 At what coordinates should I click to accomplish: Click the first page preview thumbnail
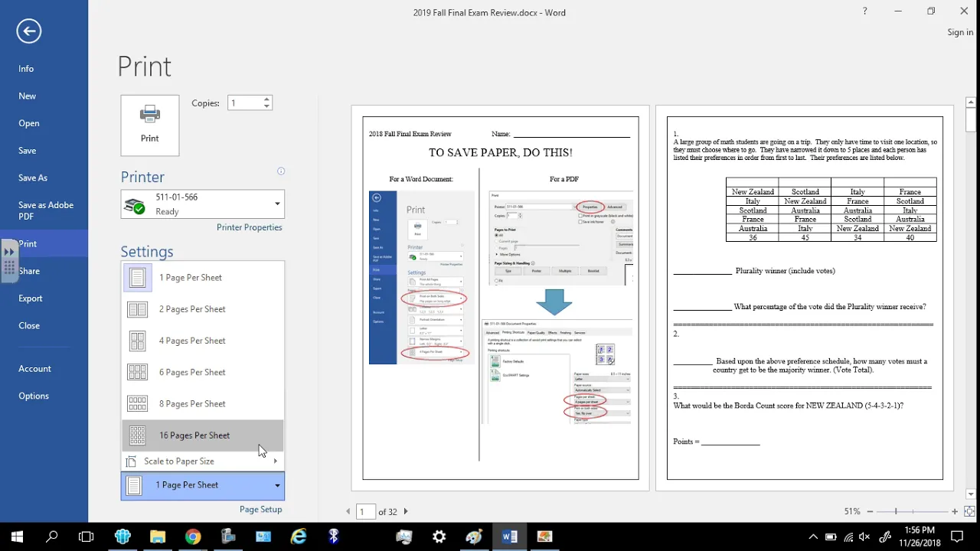501,298
